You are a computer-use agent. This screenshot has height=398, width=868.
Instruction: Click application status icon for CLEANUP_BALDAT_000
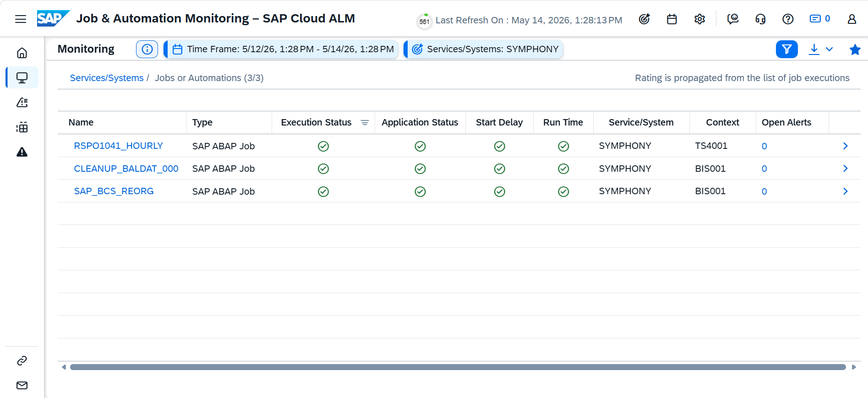point(420,169)
